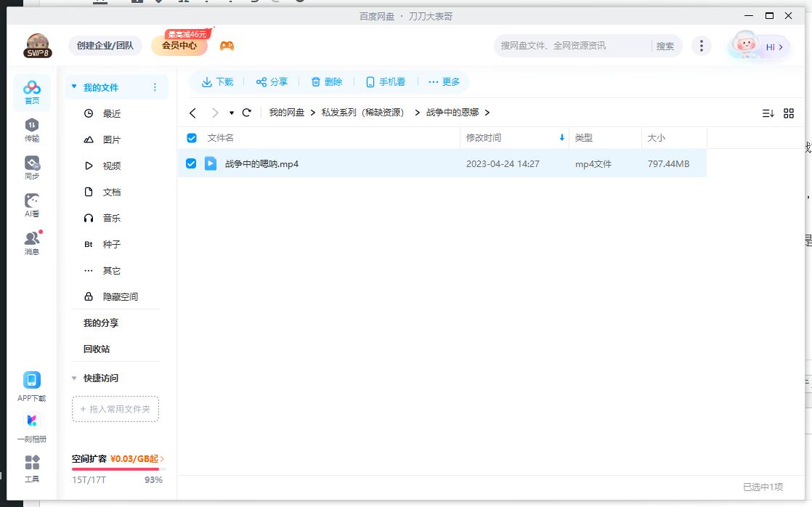Sort by 文件名 column header

tap(221, 138)
